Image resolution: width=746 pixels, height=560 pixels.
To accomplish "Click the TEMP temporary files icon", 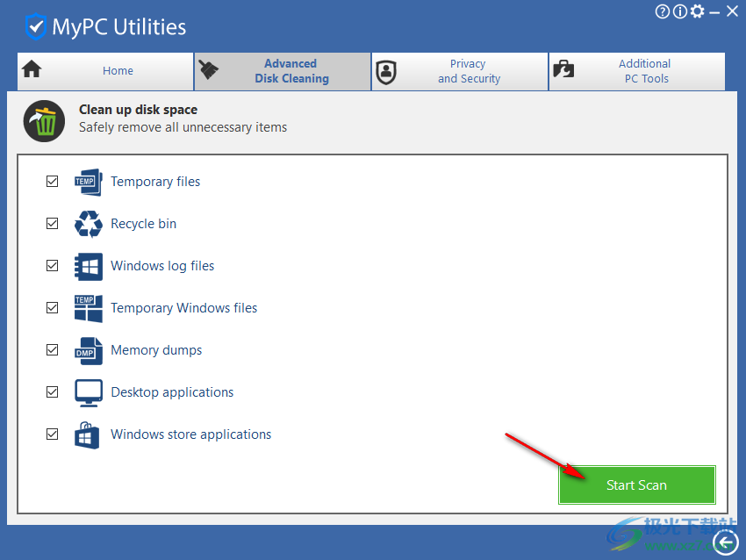I will (x=89, y=182).
